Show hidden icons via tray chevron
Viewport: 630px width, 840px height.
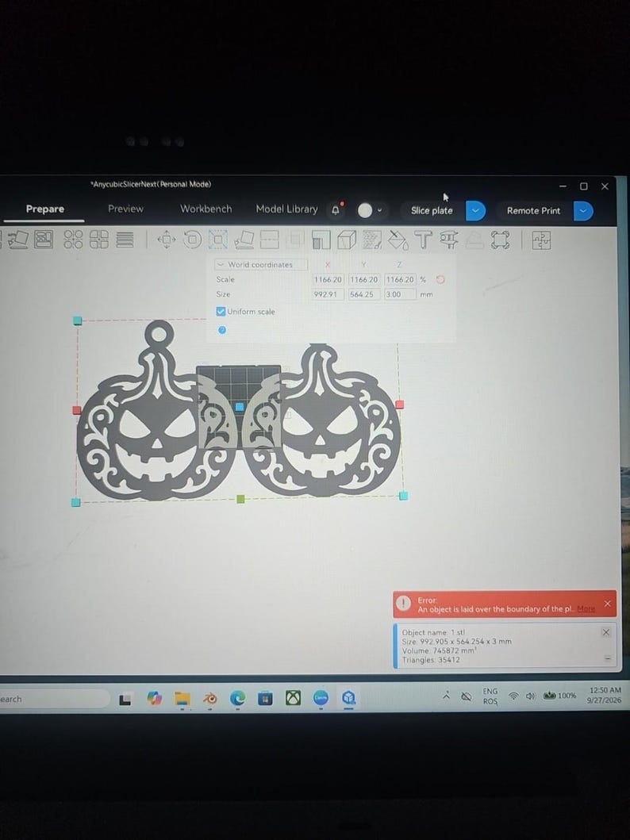tap(446, 696)
